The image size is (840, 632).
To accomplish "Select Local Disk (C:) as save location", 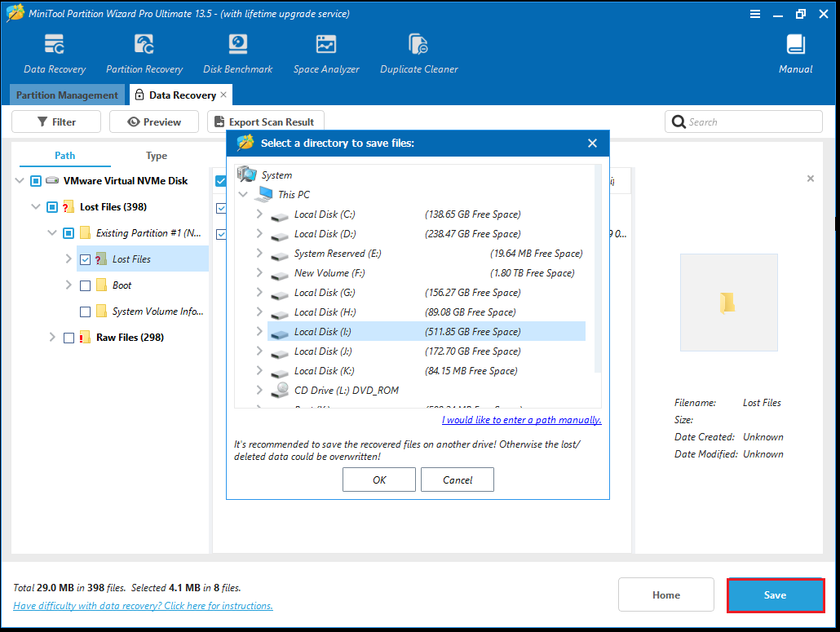I will pos(427,214).
